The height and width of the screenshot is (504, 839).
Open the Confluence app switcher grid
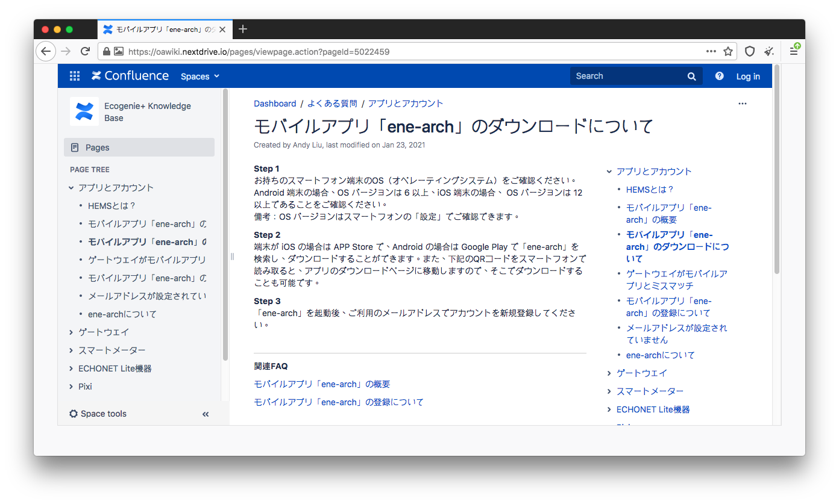coord(75,76)
